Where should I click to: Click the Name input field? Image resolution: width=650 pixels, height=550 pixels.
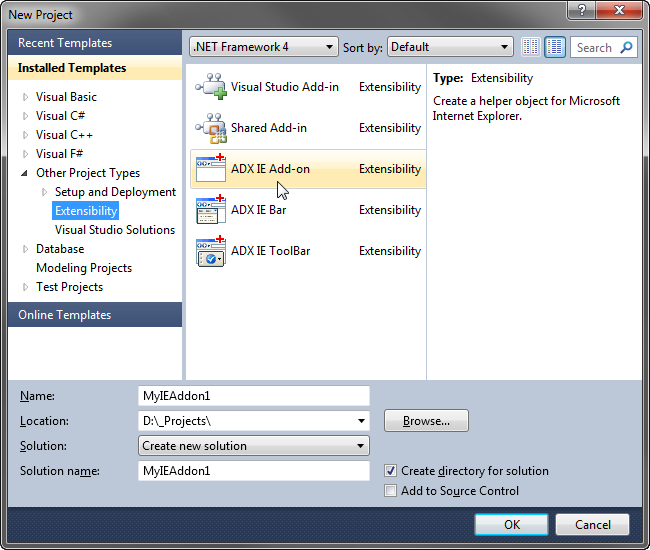click(254, 396)
